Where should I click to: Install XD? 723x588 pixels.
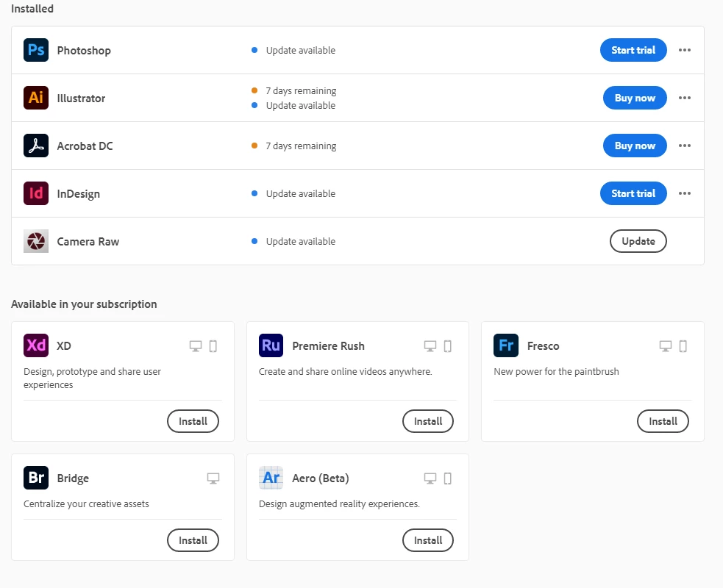coord(193,421)
